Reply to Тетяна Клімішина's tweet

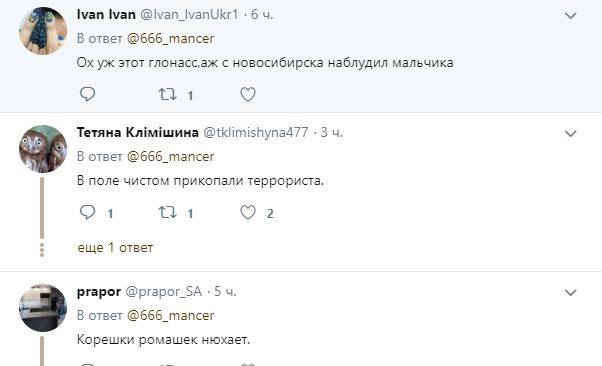click(88, 212)
